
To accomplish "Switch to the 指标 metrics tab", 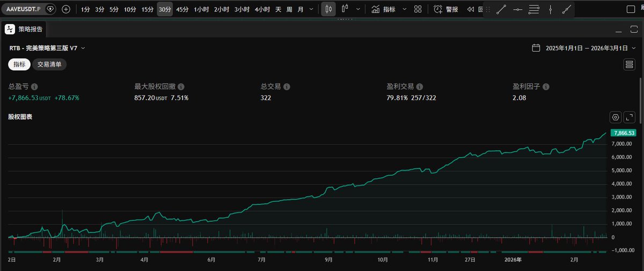I will (19, 64).
